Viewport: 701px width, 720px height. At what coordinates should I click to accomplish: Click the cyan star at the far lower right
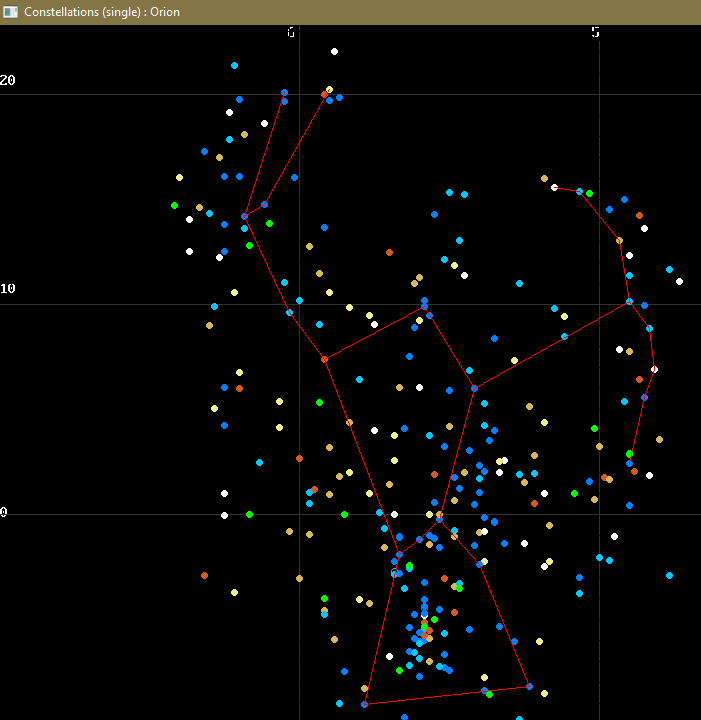tap(669, 575)
